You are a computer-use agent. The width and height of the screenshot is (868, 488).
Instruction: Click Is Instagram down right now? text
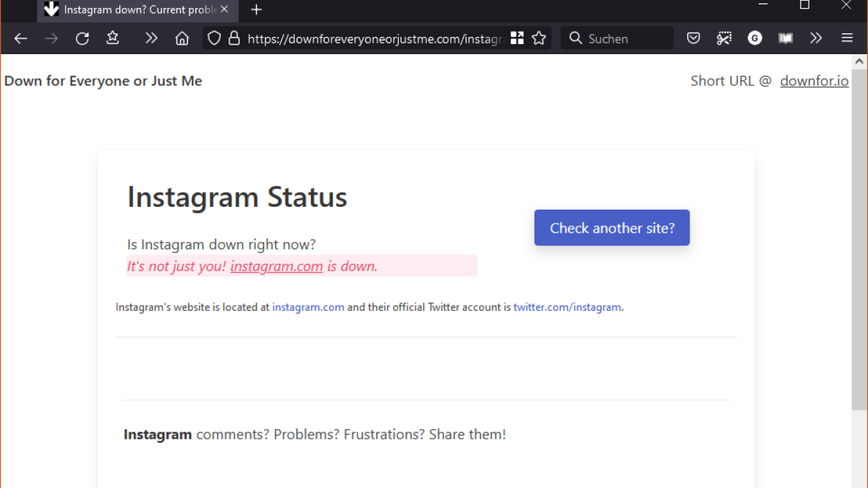click(221, 244)
